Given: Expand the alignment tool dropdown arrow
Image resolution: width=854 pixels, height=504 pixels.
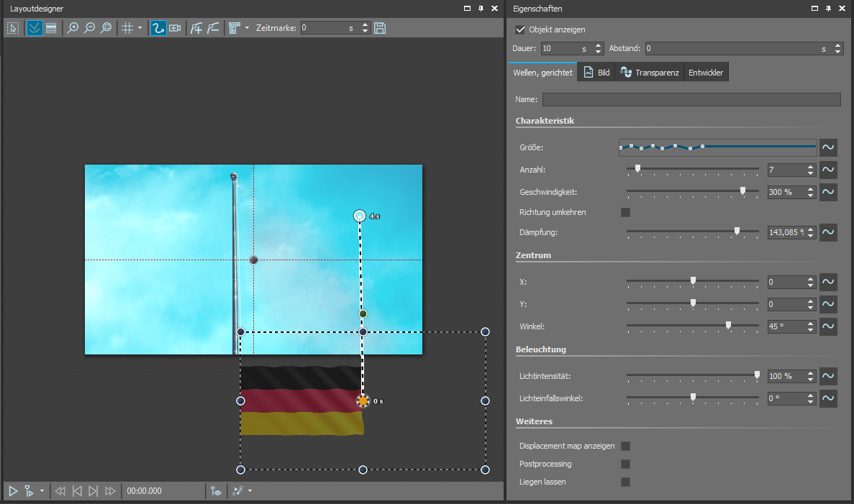Looking at the screenshot, I should point(247,28).
